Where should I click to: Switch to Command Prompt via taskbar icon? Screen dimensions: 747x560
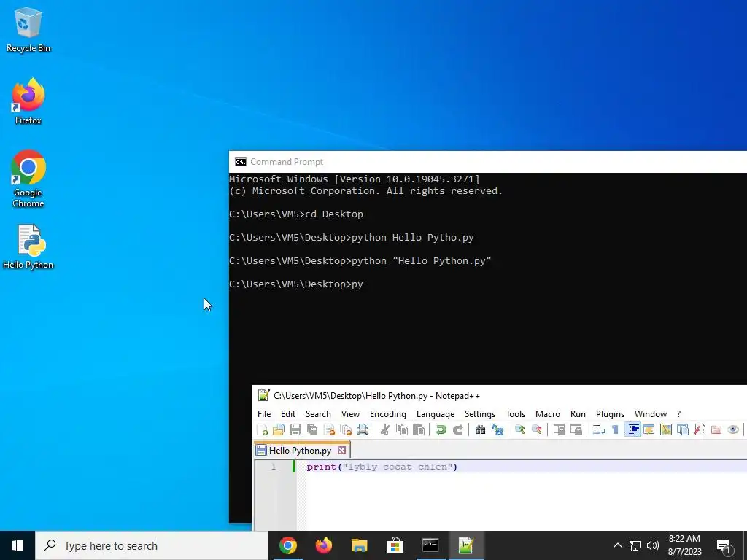coord(430,545)
